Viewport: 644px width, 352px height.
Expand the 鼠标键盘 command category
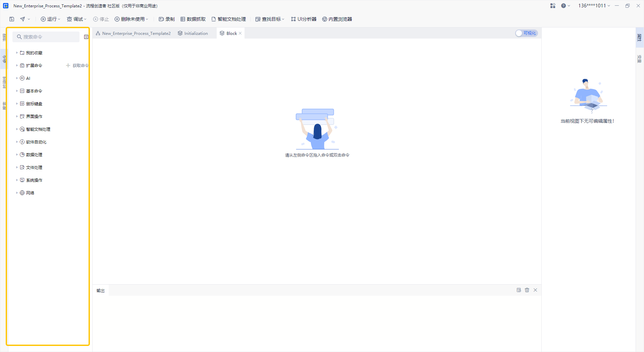click(x=17, y=104)
